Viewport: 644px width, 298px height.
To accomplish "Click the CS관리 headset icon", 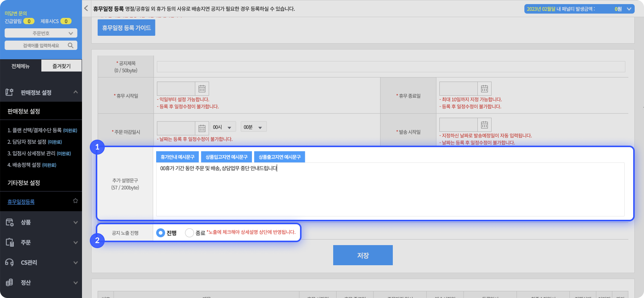I will point(9,263).
